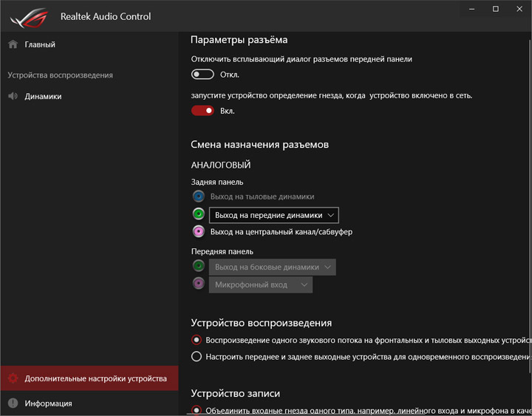The image size is (532, 416).
Task: Open the Выход на передние динамики dropdown
Action: coord(274,215)
